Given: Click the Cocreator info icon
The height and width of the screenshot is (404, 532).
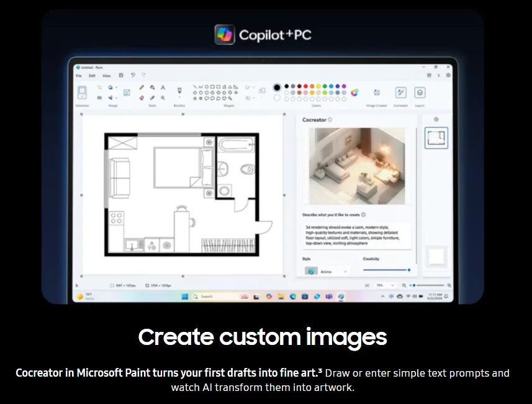Looking at the screenshot, I should click(x=330, y=119).
